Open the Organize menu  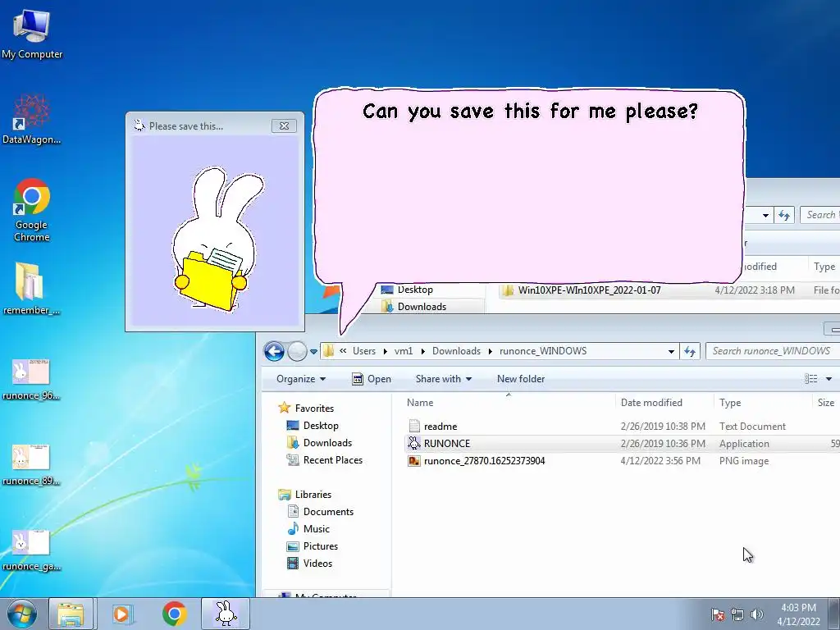pos(301,379)
